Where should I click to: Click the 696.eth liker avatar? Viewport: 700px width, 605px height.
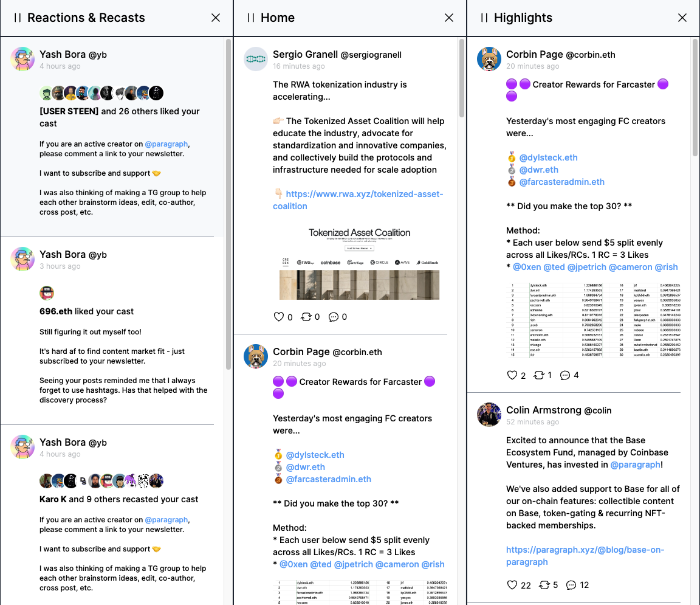coord(46,293)
